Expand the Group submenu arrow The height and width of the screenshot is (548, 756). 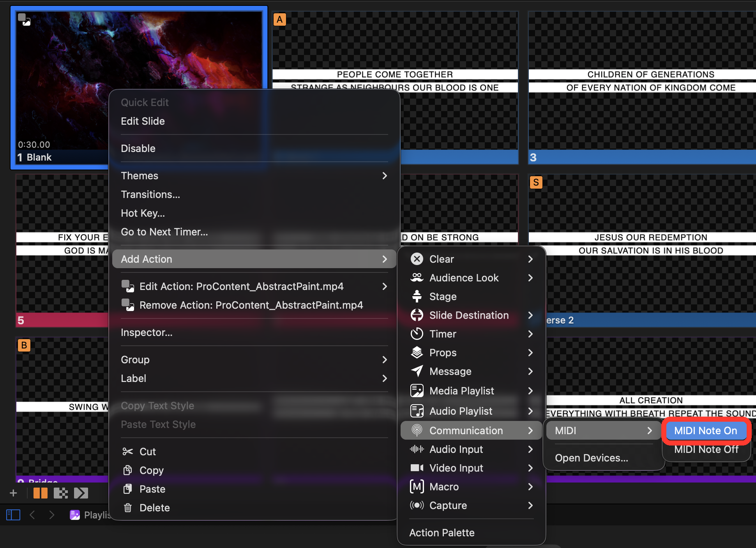pyautogui.click(x=385, y=360)
